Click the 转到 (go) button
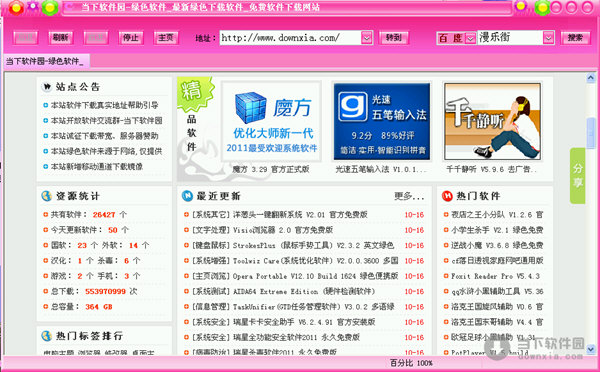Screen dimensions: 600x372 pyautogui.click(x=394, y=38)
